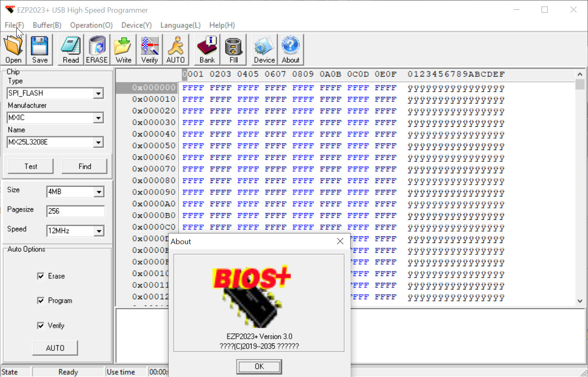Image resolution: width=588 pixels, height=377 pixels.
Task: Minimize the EZP2023+ window
Action: (x=516, y=10)
